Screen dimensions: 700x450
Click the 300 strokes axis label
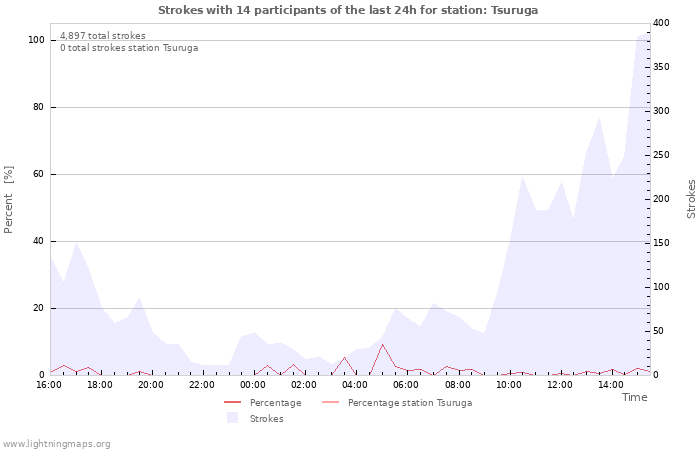(x=662, y=111)
